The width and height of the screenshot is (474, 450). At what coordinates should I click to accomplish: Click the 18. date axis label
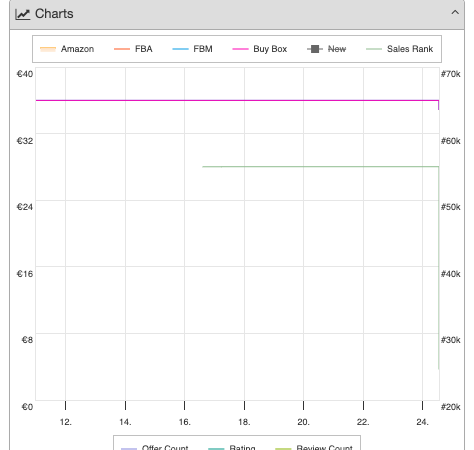click(x=244, y=422)
